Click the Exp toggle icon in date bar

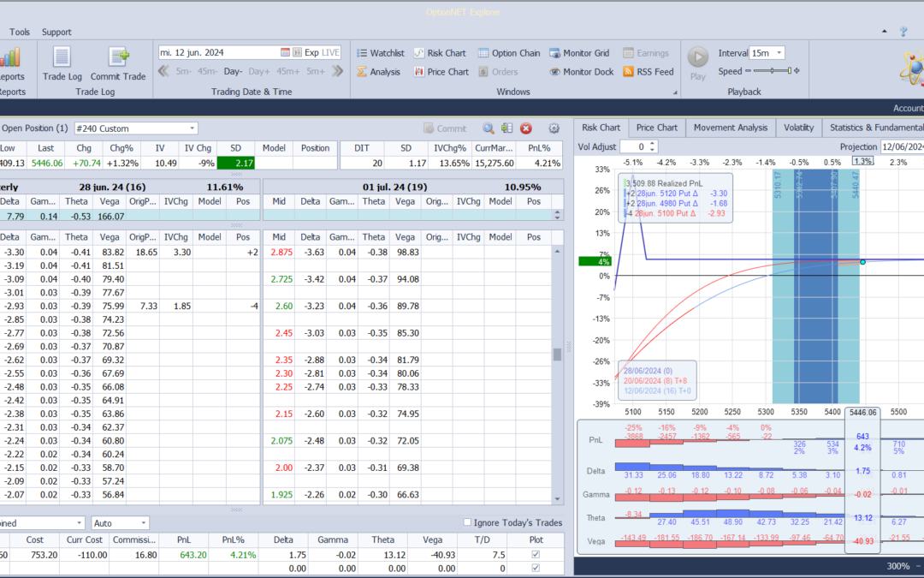click(x=298, y=52)
